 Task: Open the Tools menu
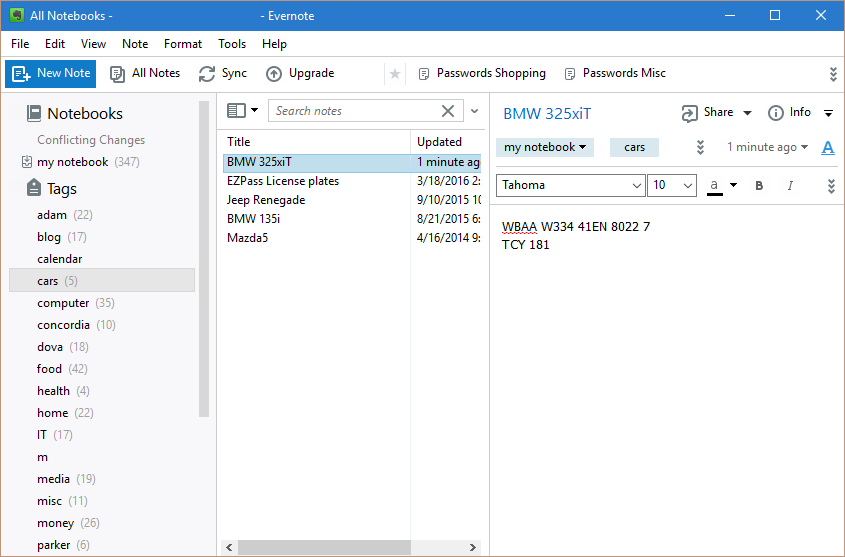coord(232,44)
